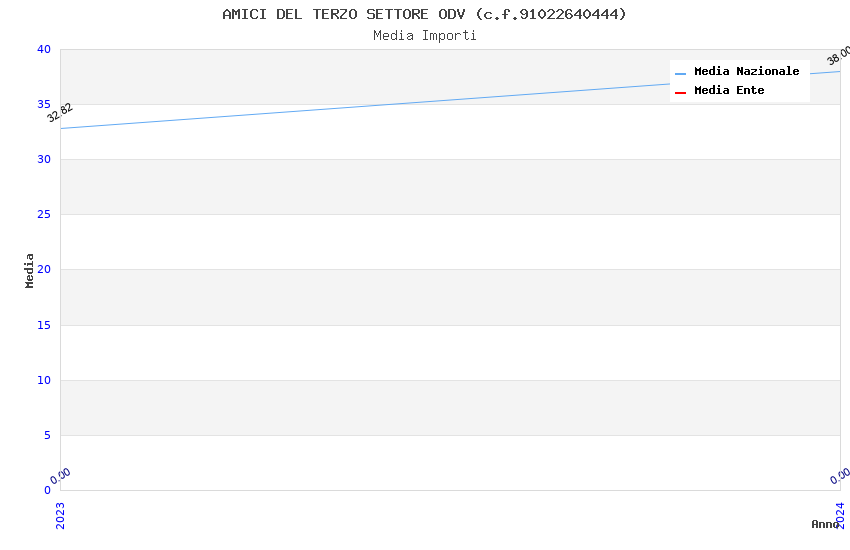This screenshot has width=850, height=550.
Task: Click the 38.00 data point label
Action: 839,56
